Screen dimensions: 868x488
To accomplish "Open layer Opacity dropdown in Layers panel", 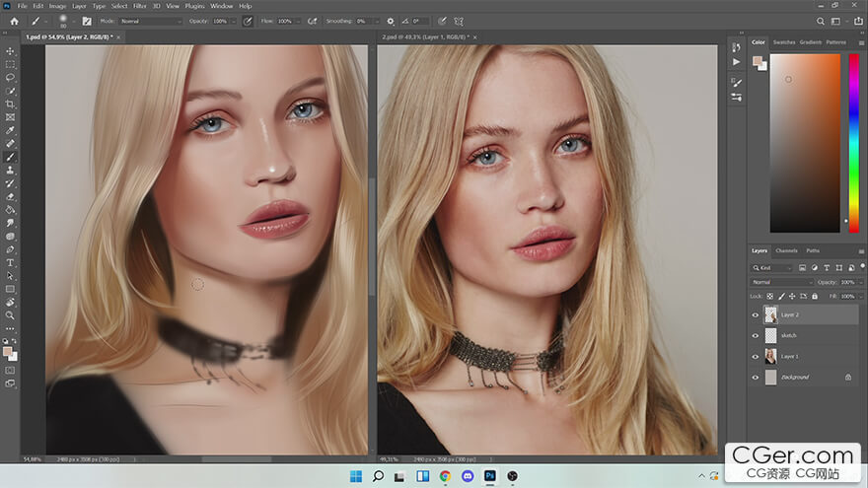I will tap(861, 282).
